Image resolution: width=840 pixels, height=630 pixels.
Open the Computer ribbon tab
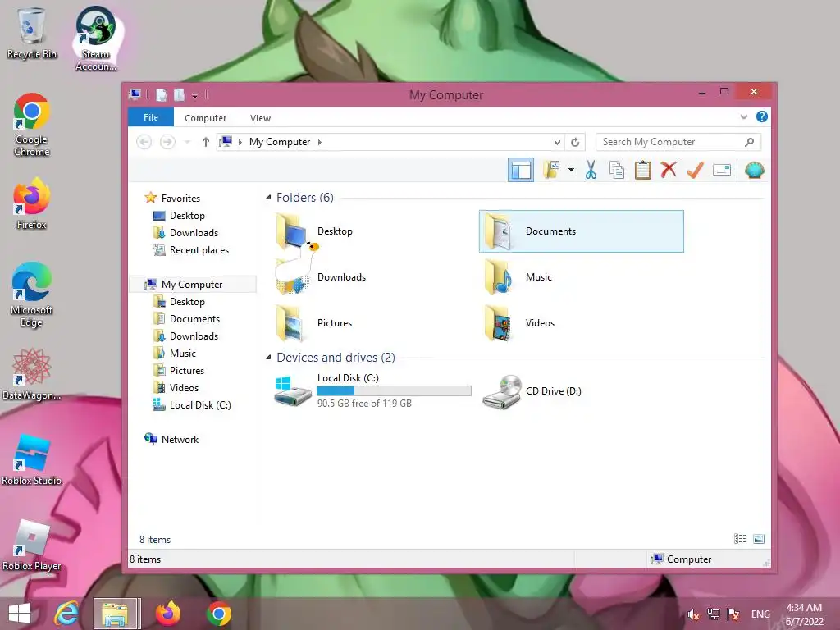(x=206, y=118)
